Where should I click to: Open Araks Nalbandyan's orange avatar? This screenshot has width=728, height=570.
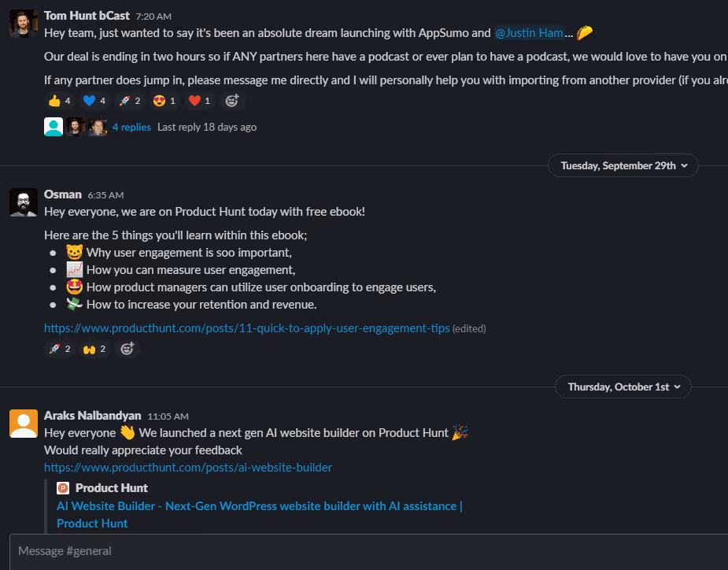pyautogui.click(x=23, y=424)
